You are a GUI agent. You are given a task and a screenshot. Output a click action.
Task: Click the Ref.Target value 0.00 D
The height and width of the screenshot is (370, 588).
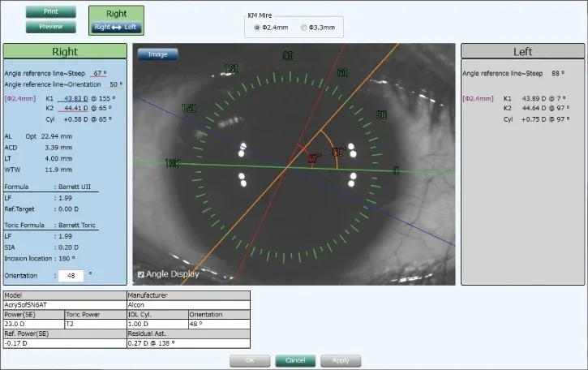[69, 209]
